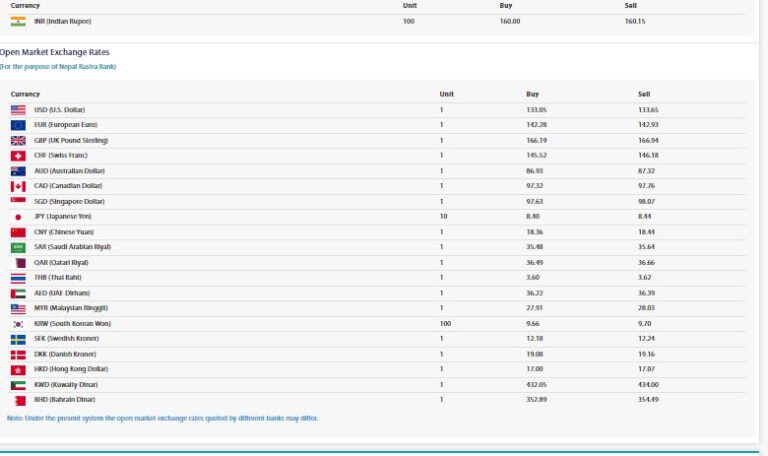Screen dimensions: 768x456
Task: Click the BHD sell rate 354.49
Action: tap(648, 400)
